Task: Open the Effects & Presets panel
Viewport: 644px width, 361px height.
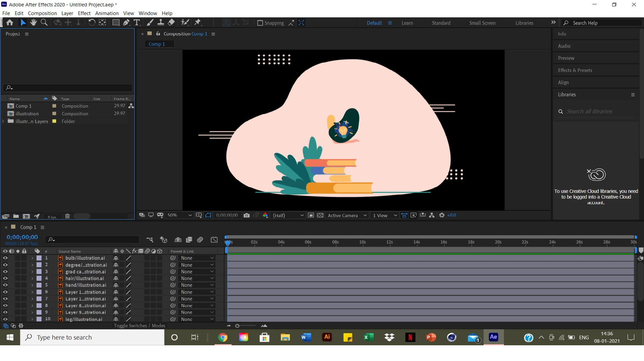Action: pos(575,70)
